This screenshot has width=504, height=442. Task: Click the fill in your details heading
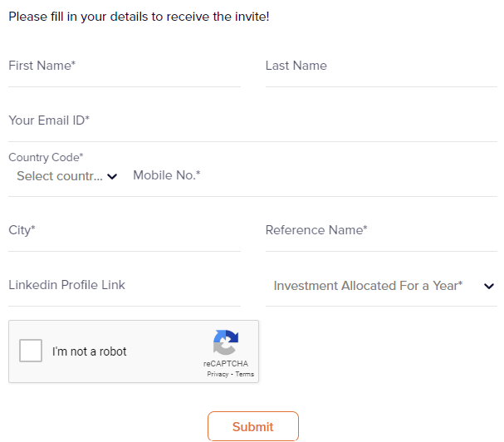(x=139, y=17)
